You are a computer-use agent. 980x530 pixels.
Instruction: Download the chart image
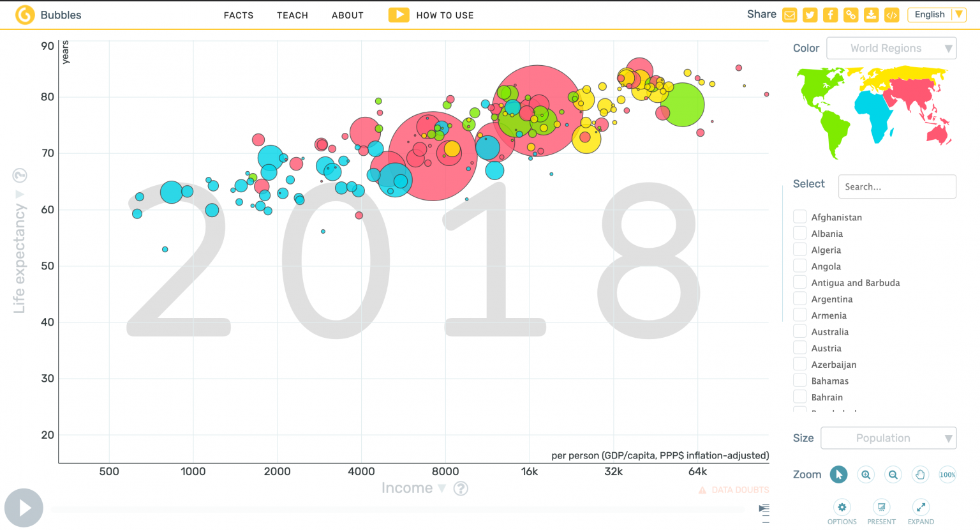(x=871, y=14)
